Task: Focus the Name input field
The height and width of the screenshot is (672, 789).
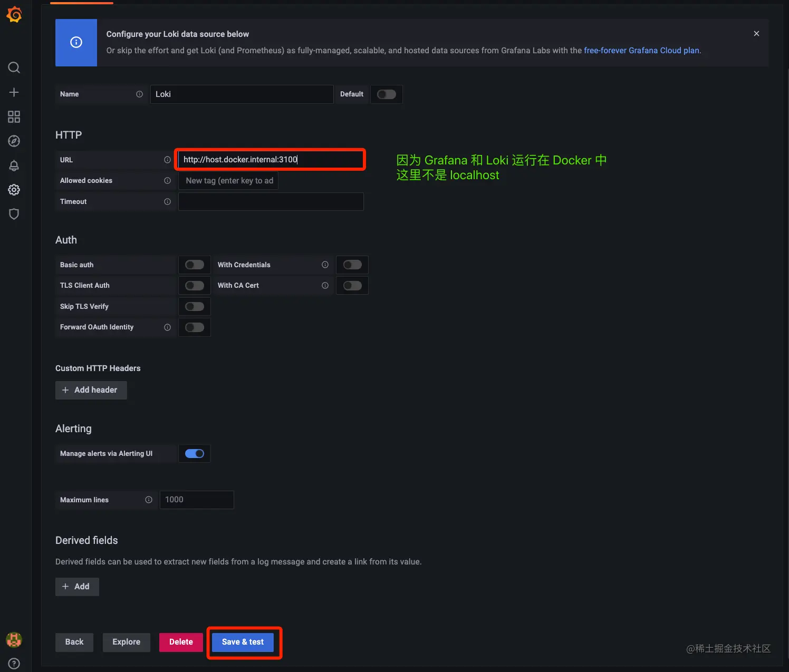Action: click(x=242, y=94)
